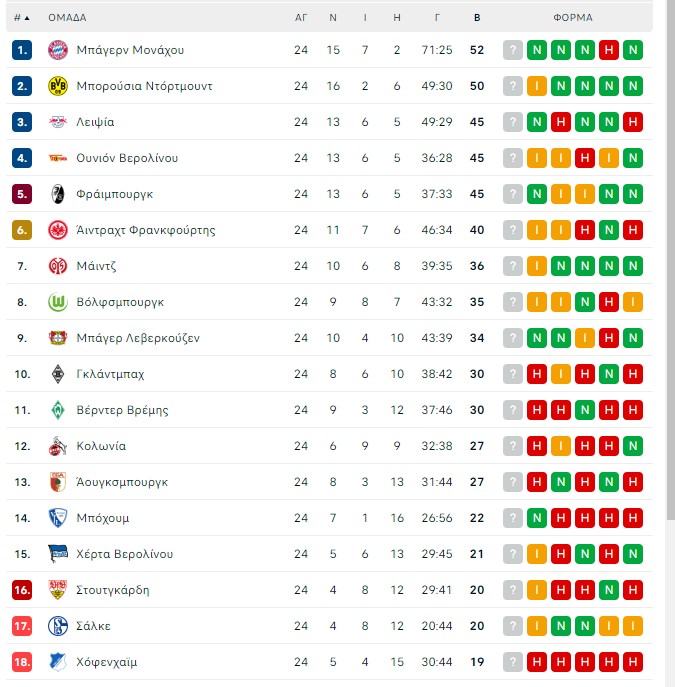The height and width of the screenshot is (687, 675).
Task: Click the ΦΟΡΜΑ column header
Action: click(x=573, y=18)
